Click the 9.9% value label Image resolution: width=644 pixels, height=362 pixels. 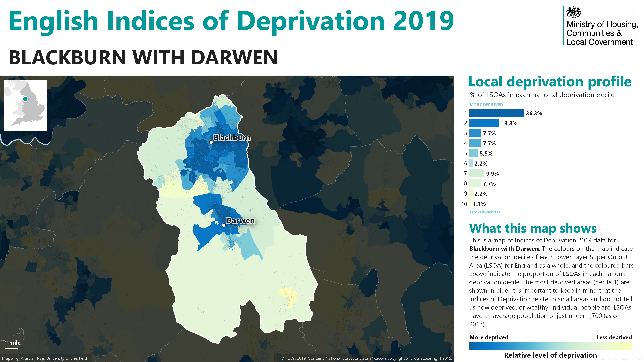tap(493, 174)
